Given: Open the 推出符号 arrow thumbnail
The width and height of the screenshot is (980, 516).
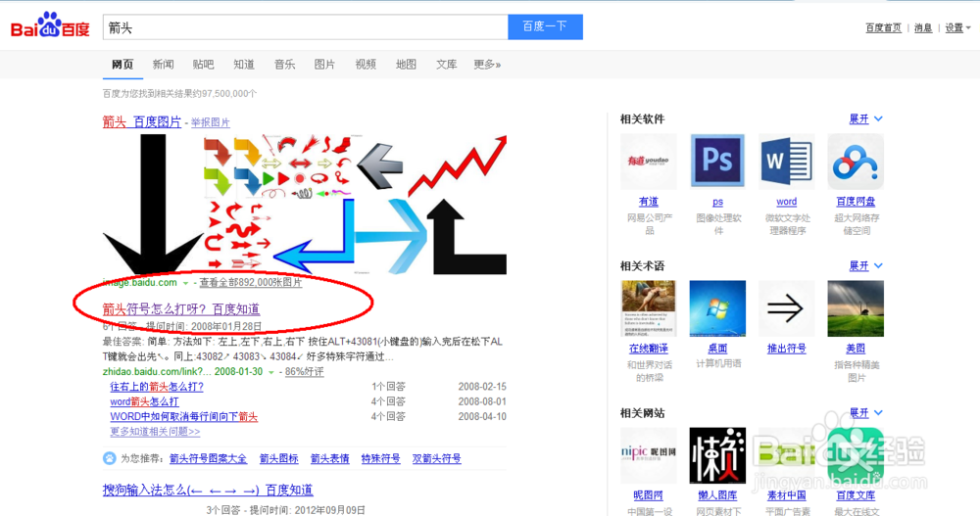Looking at the screenshot, I should pyautogui.click(x=786, y=308).
